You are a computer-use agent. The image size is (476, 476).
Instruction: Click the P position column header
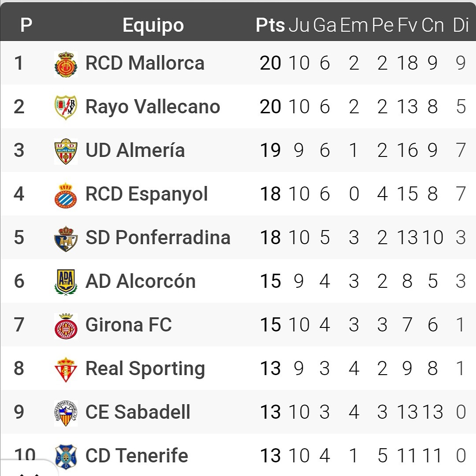tap(26, 25)
